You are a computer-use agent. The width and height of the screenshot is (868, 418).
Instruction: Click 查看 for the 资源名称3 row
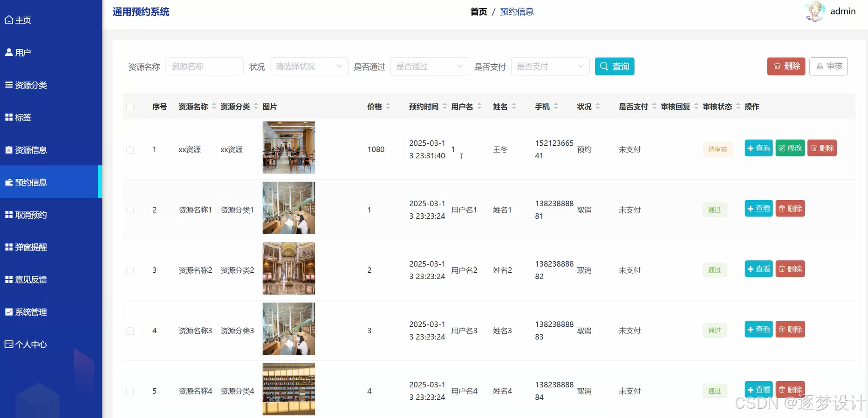(759, 330)
